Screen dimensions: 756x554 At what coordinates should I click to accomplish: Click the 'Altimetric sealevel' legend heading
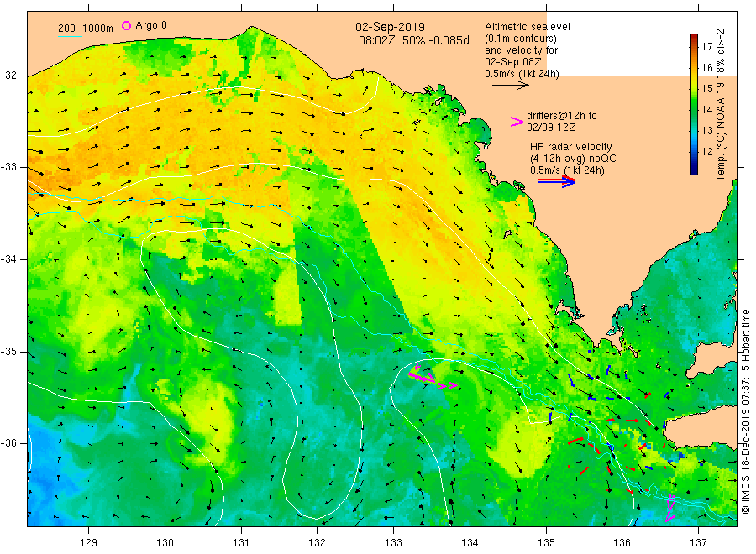pyautogui.click(x=527, y=27)
